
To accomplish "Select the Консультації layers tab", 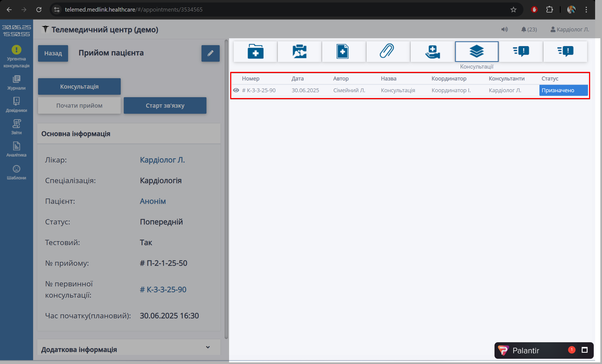I will 477,51.
